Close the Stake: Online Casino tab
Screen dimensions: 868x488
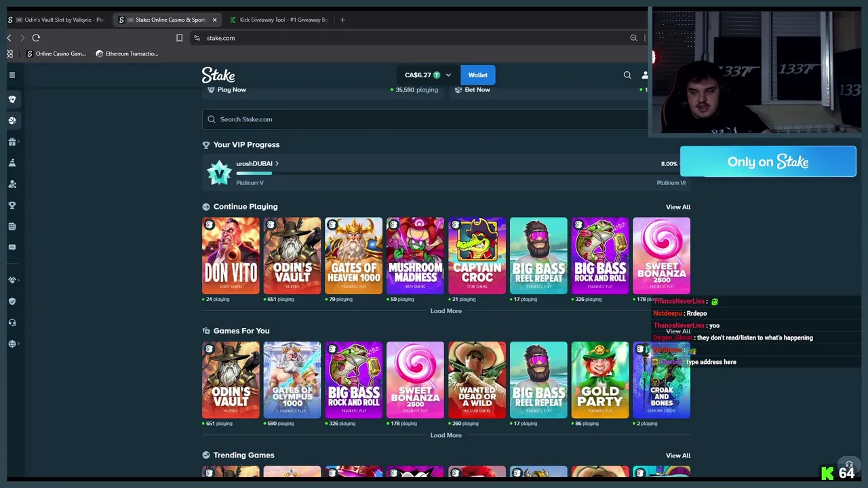tap(214, 20)
